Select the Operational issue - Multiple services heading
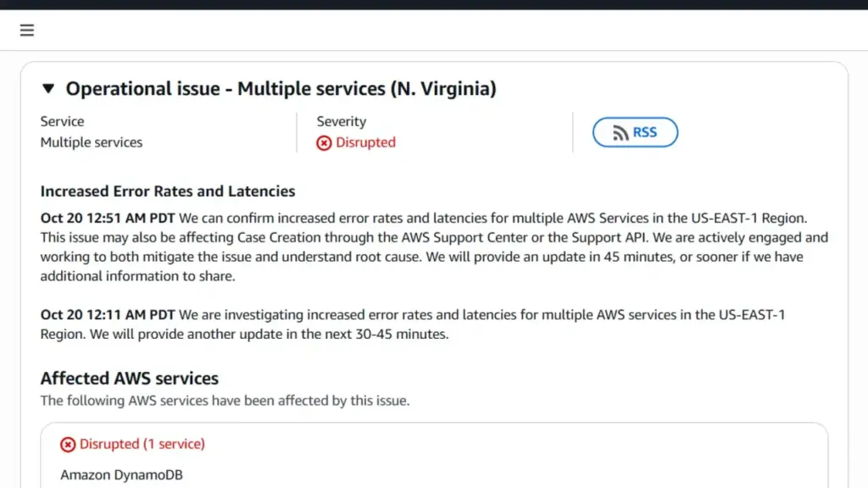Image resolution: width=868 pixels, height=488 pixels. (x=281, y=88)
